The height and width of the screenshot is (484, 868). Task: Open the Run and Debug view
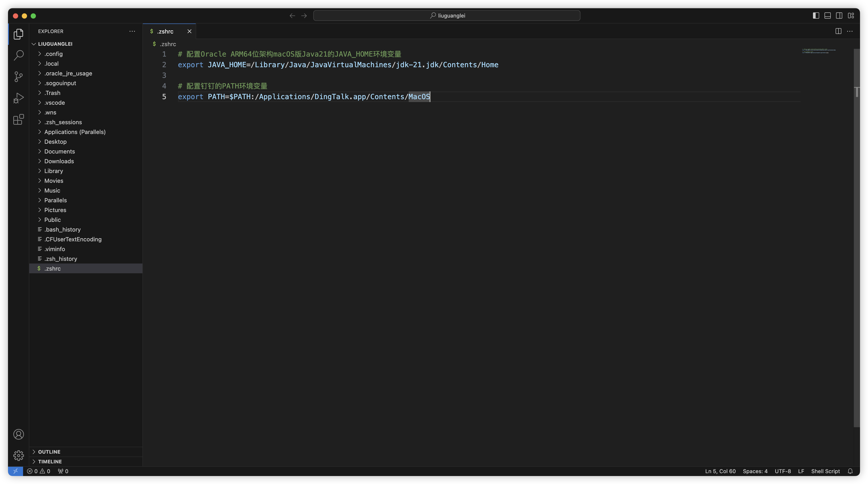point(19,98)
